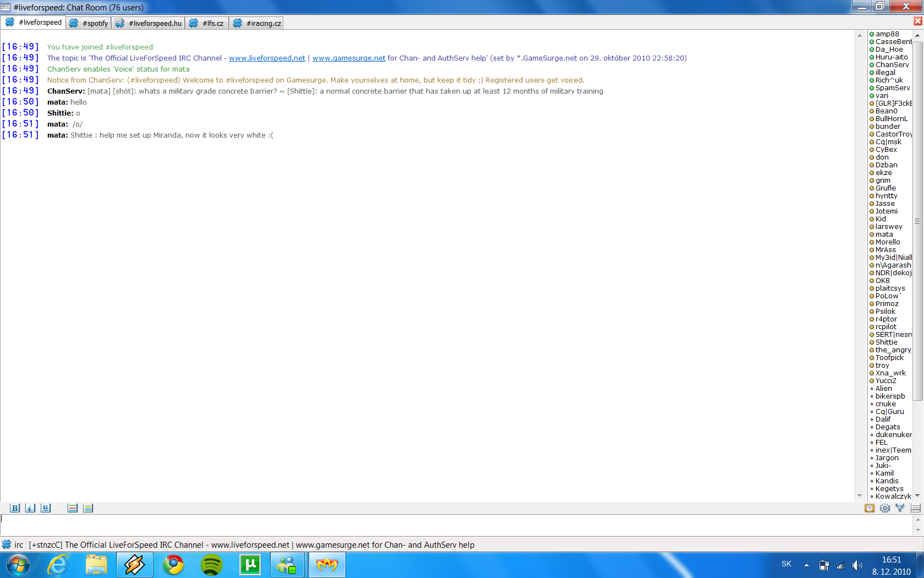Select Kegetys in the nickname list
924x578 pixels.
tap(889, 489)
